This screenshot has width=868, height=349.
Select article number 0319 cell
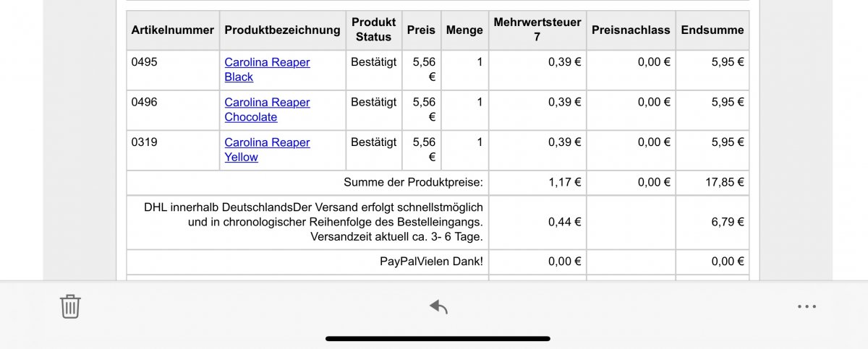[x=173, y=150]
